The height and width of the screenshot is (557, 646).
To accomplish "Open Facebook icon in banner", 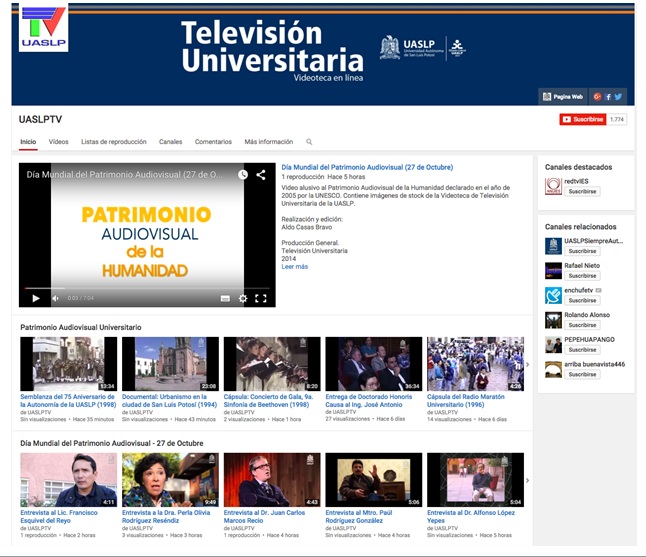I will pyautogui.click(x=608, y=97).
